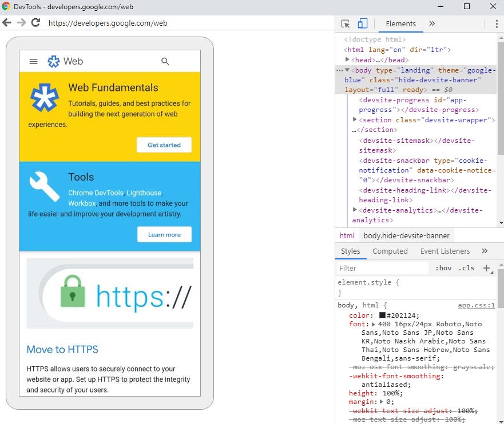Toggle the device toolbar icon
This screenshot has width=504, height=424.
363,23
